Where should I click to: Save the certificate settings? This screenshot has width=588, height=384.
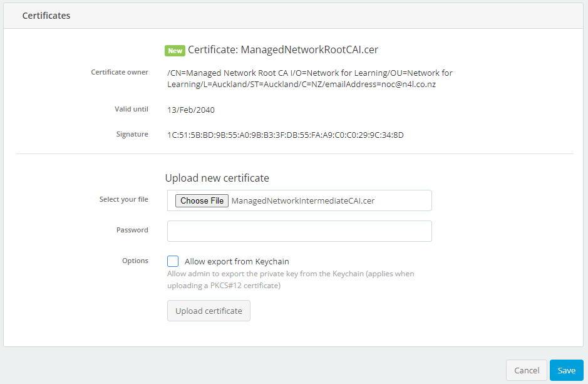[566, 370]
